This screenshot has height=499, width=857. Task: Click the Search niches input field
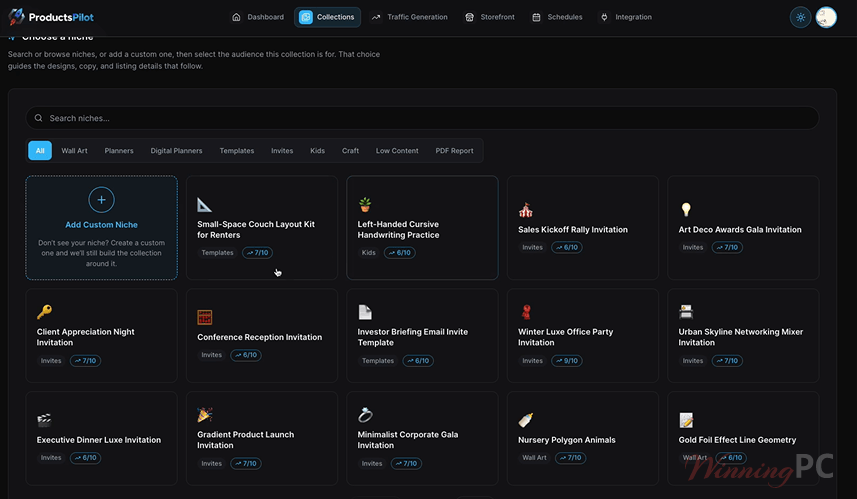pos(422,118)
